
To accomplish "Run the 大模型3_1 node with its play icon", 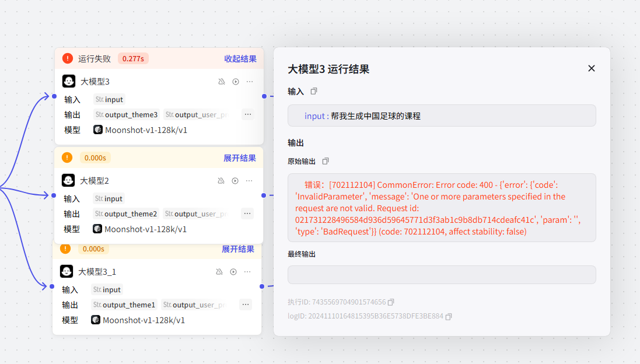I will coord(233,272).
